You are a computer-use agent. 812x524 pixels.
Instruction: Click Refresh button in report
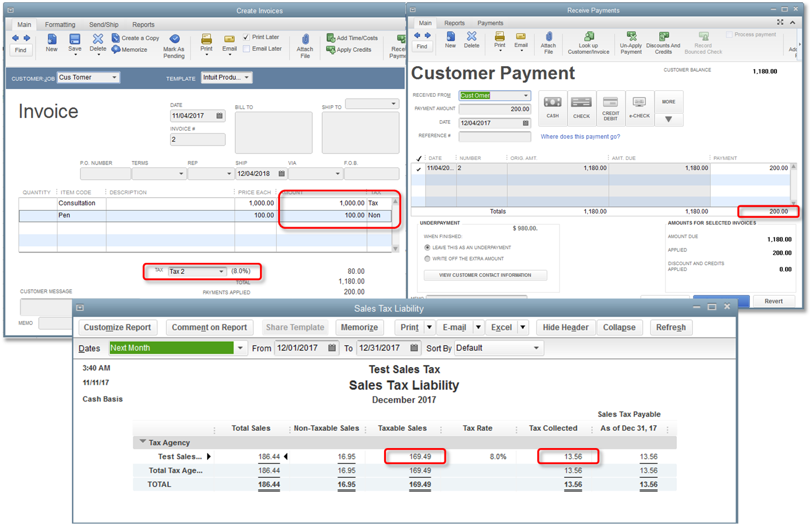pos(671,327)
